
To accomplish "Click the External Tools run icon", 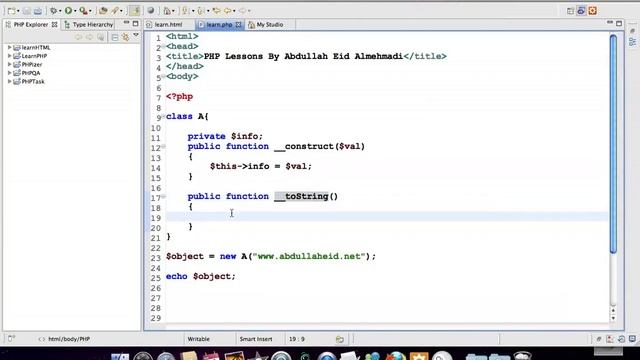I will (83, 11).
